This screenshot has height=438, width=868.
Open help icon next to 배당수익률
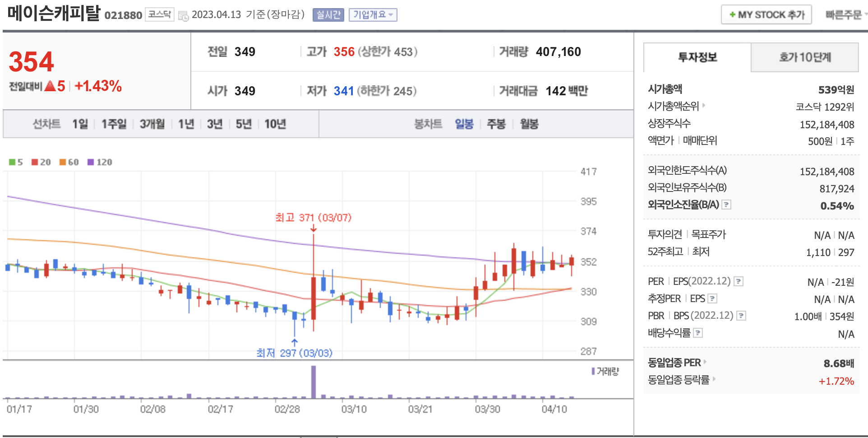coord(698,333)
